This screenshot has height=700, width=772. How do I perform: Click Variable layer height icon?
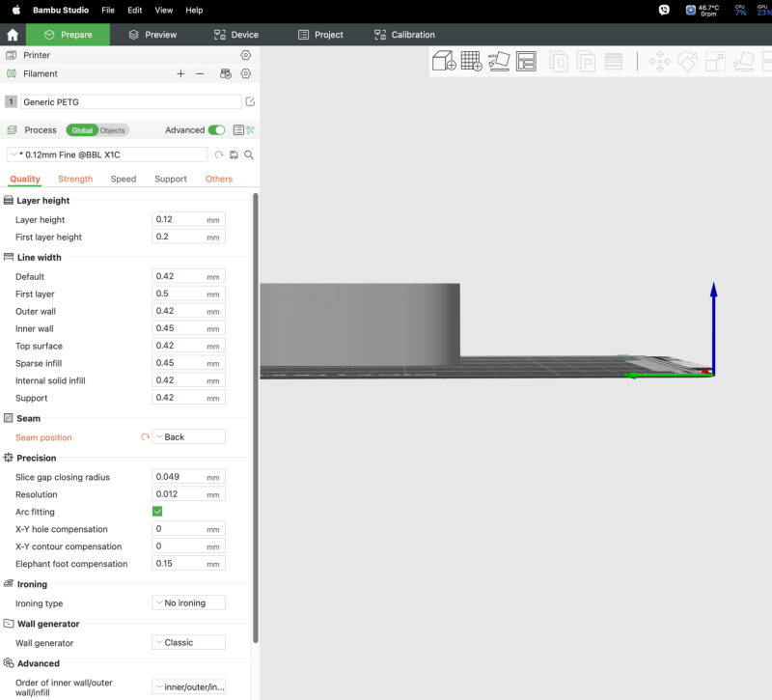tap(614, 61)
